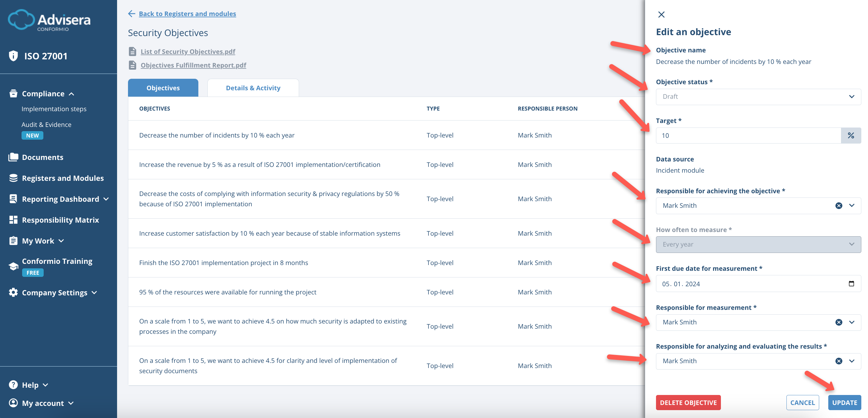Switch to the Details & Activity tab
The image size is (868, 418).
pos(253,88)
